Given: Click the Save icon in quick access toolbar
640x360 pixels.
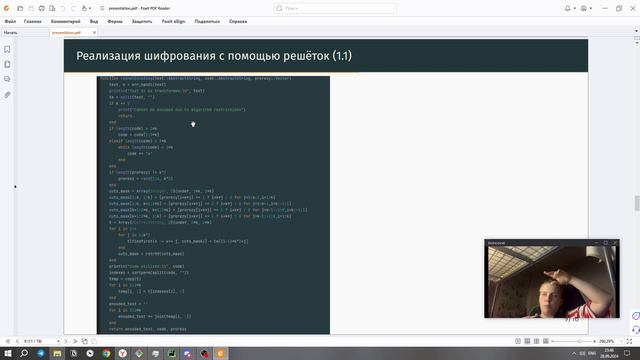Looking at the screenshot, I should (31, 8).
